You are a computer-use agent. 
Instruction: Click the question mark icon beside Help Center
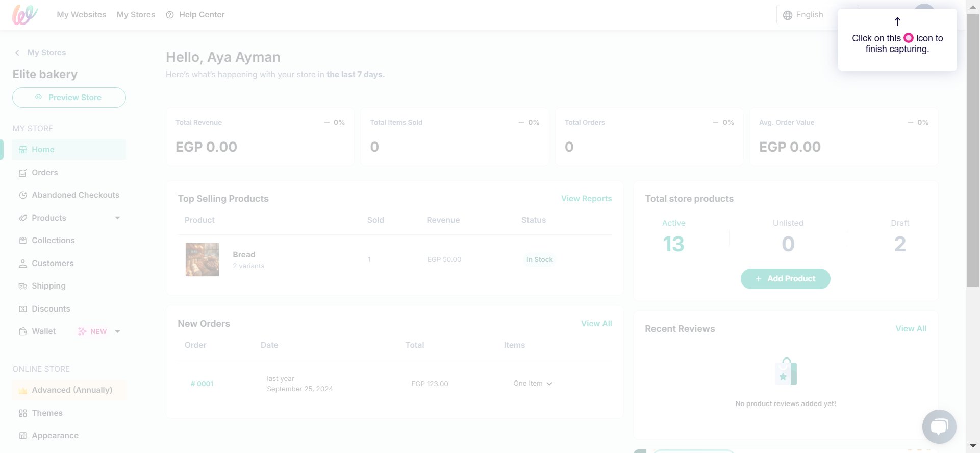170,15
